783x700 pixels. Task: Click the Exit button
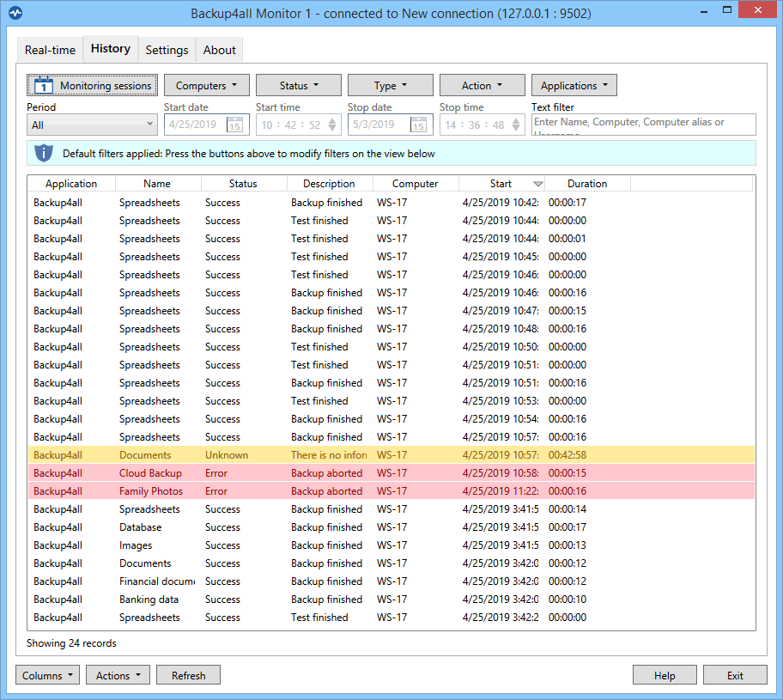click(x=735, y=675)
